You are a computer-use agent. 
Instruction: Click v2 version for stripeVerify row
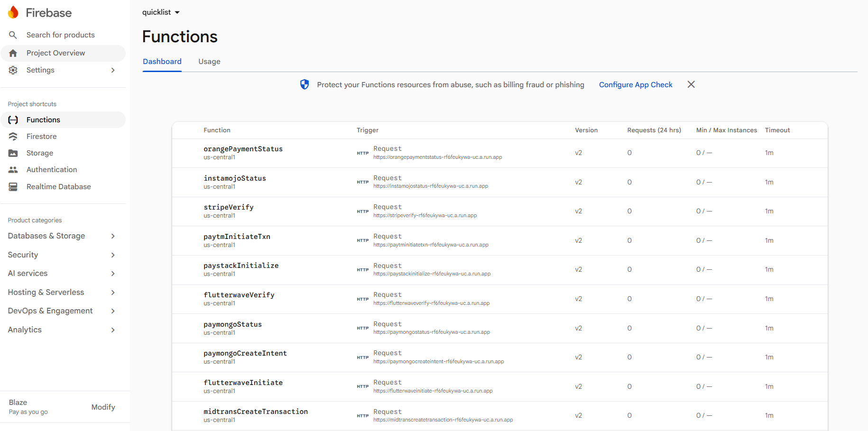point(579,211)
